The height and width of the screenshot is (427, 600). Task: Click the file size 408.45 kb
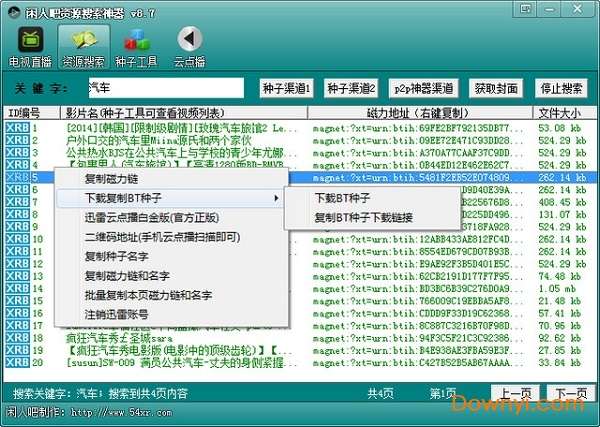point(562,202)
